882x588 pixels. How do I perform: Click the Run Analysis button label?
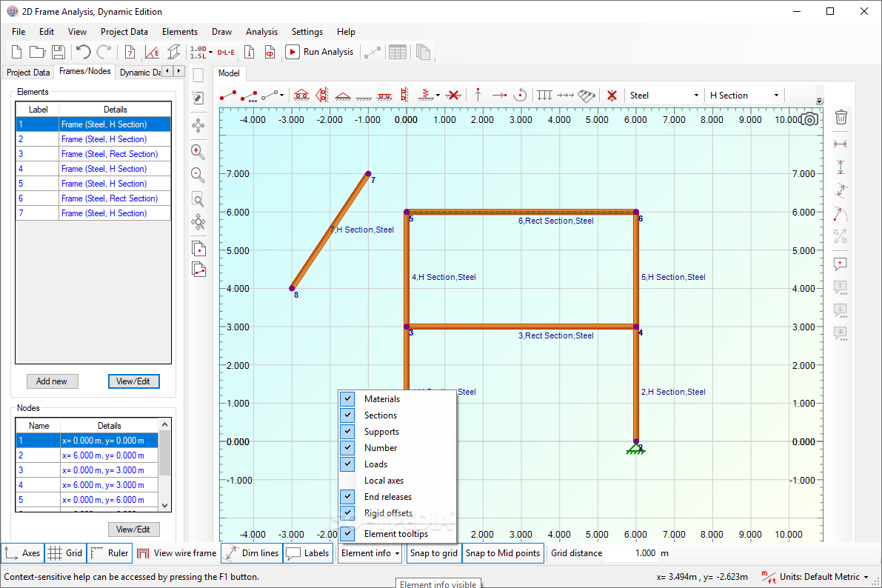329,52
